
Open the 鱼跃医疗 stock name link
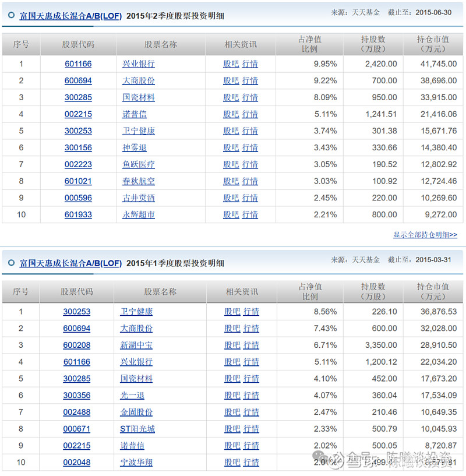pyautogui.click(x=139, y=164)
